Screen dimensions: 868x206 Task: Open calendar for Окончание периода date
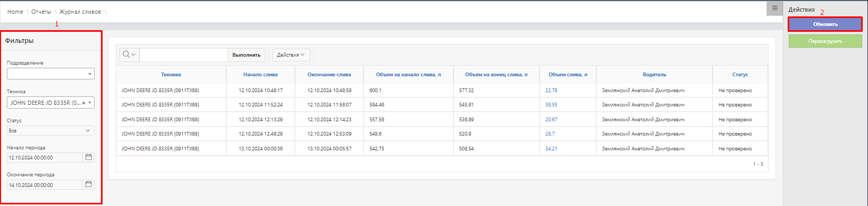(89, 184)
